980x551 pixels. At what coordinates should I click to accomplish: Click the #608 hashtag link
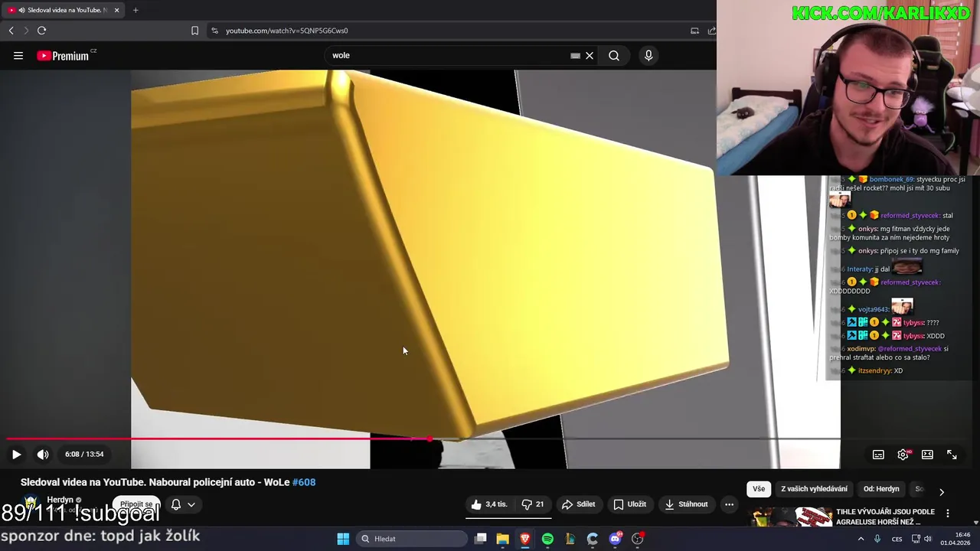304,482
